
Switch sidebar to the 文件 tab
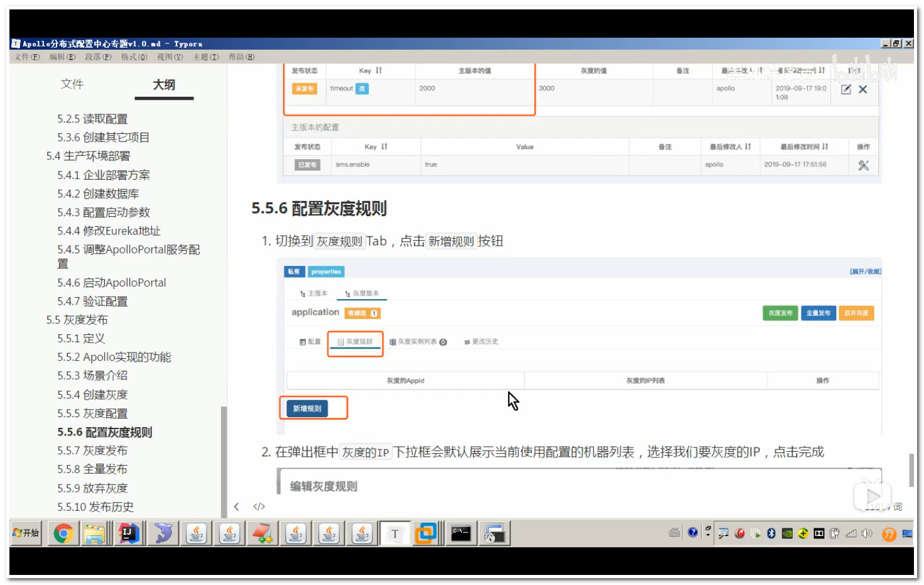[x=72, y=84]
